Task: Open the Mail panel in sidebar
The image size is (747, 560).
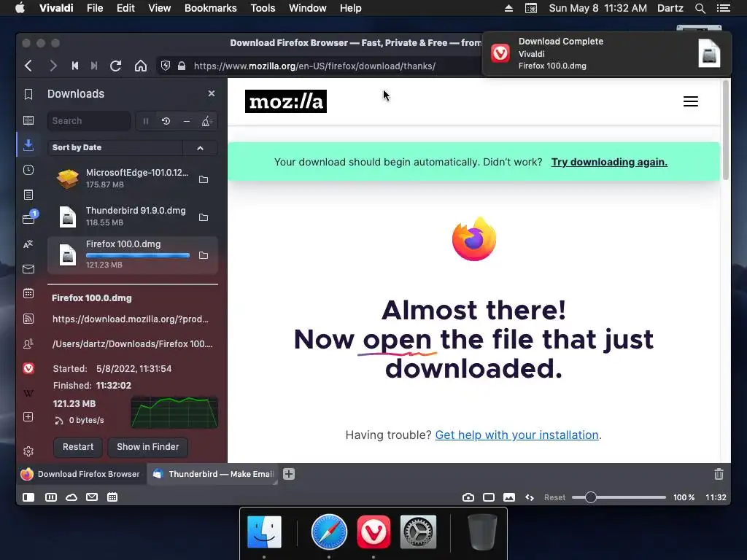Action: [x=28, y=269]
